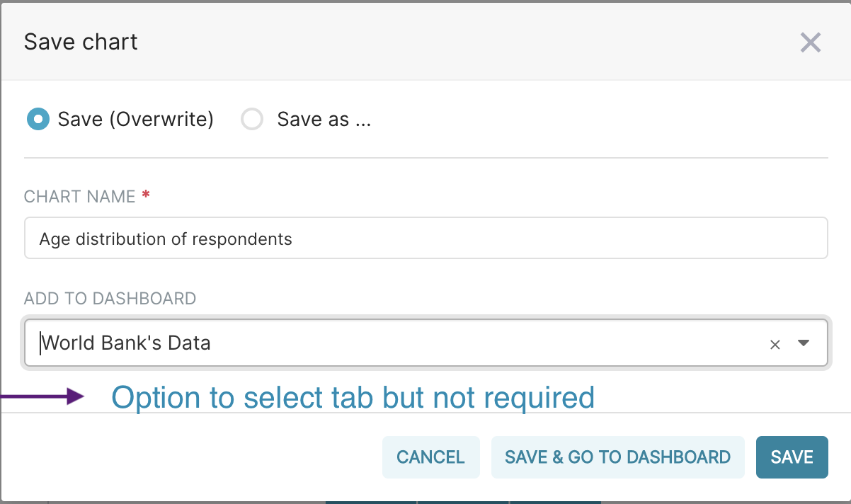Image resolution: width=851 pixels, height=504 pixels.
Task: Hit the Save button
Action: tap(792, 457)
